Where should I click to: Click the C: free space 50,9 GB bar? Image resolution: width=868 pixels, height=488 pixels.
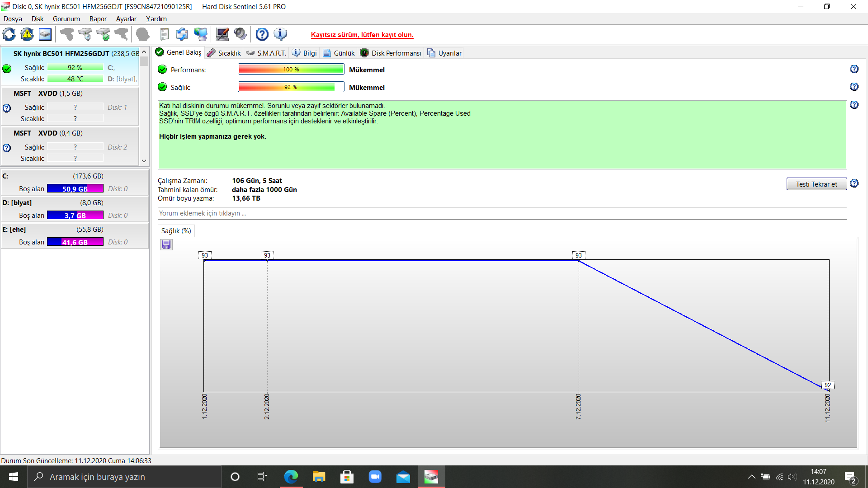click(75, 189)
